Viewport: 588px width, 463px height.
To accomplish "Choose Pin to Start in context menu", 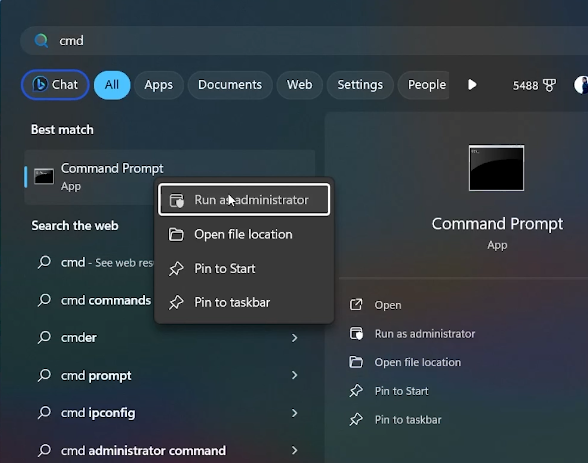I will pos(244,269).
